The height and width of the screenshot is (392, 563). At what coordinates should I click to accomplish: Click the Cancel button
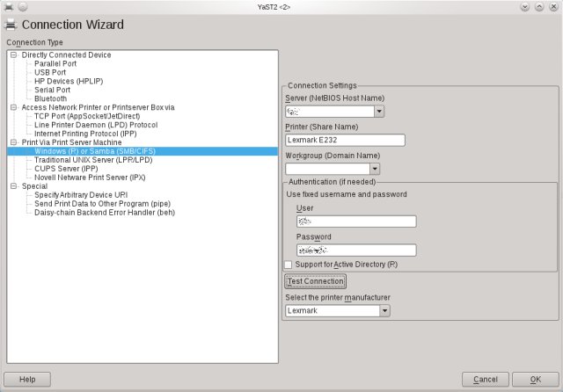(x=486, y=379)
